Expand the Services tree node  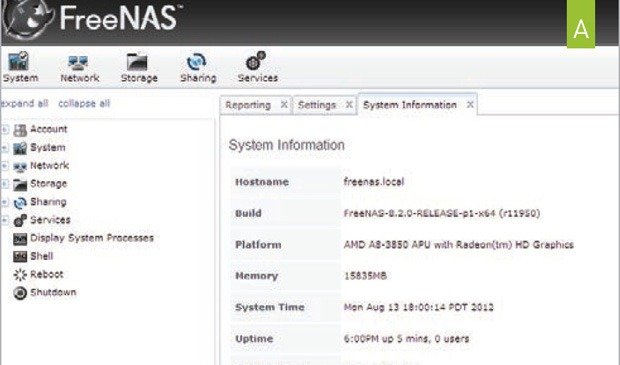click(x=5, y=220)
